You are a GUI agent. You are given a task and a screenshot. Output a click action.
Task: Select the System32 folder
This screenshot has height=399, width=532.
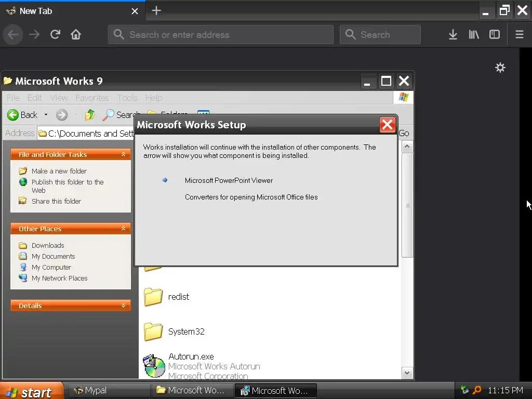tap(175, 331)
